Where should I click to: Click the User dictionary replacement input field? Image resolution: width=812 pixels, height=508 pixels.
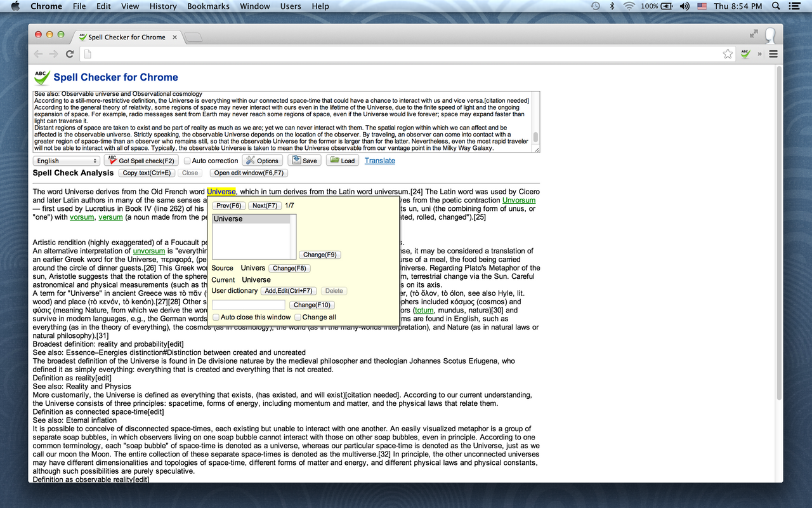(x=247, y=304)
